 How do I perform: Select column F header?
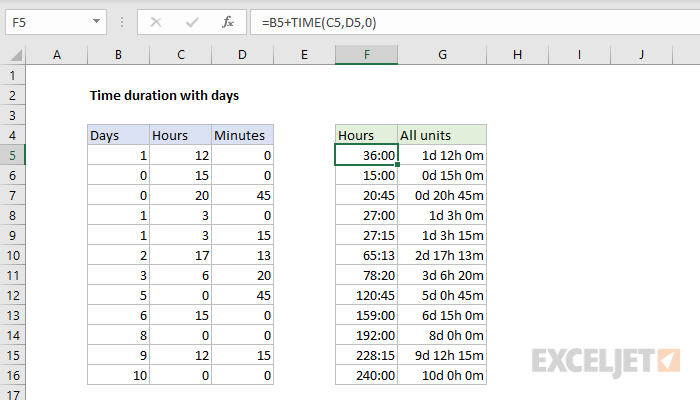point(366,55)
